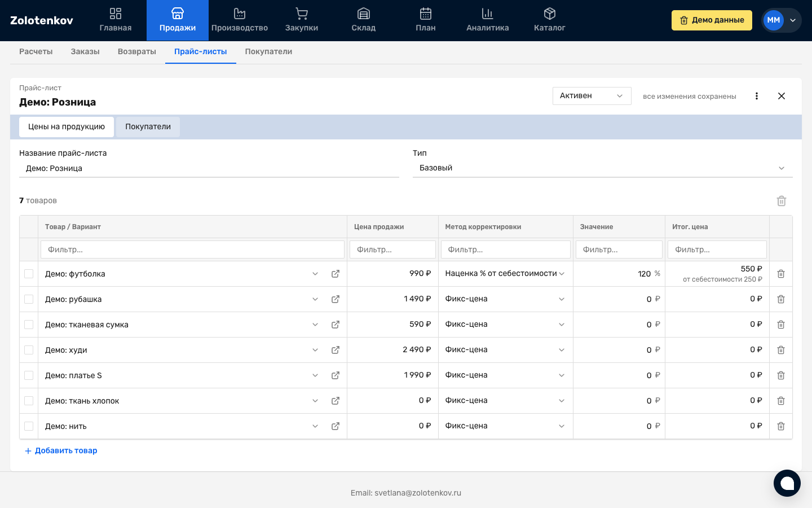
Task: Open the Тип Базовый dropdown
Action: pos(602,168)
